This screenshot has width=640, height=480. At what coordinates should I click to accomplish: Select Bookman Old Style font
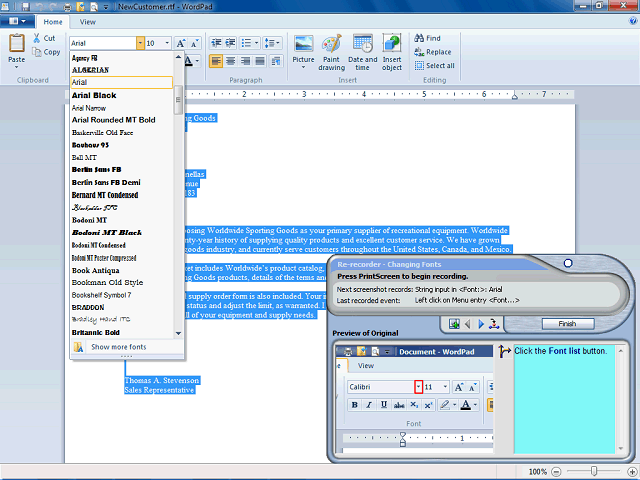(122, 282)
